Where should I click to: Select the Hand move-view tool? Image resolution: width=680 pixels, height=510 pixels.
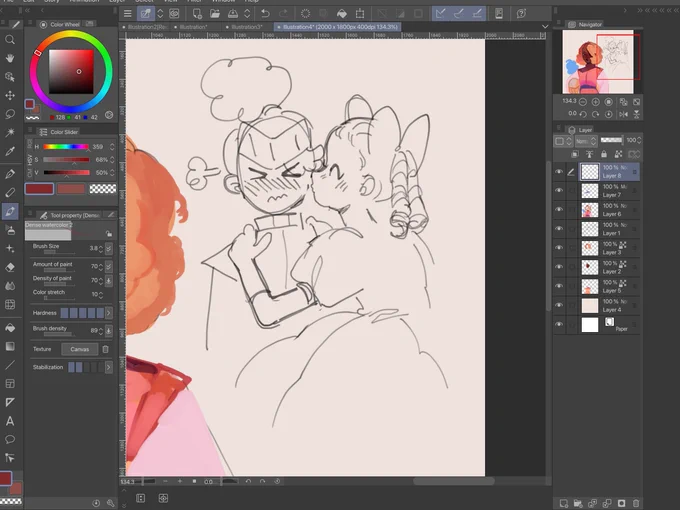(x=10, y=58)
